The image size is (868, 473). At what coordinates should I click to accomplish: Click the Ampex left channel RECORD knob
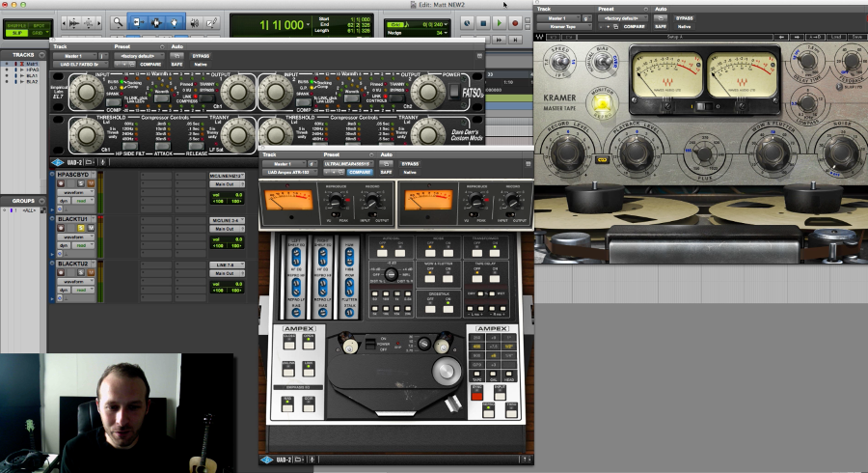372,201
